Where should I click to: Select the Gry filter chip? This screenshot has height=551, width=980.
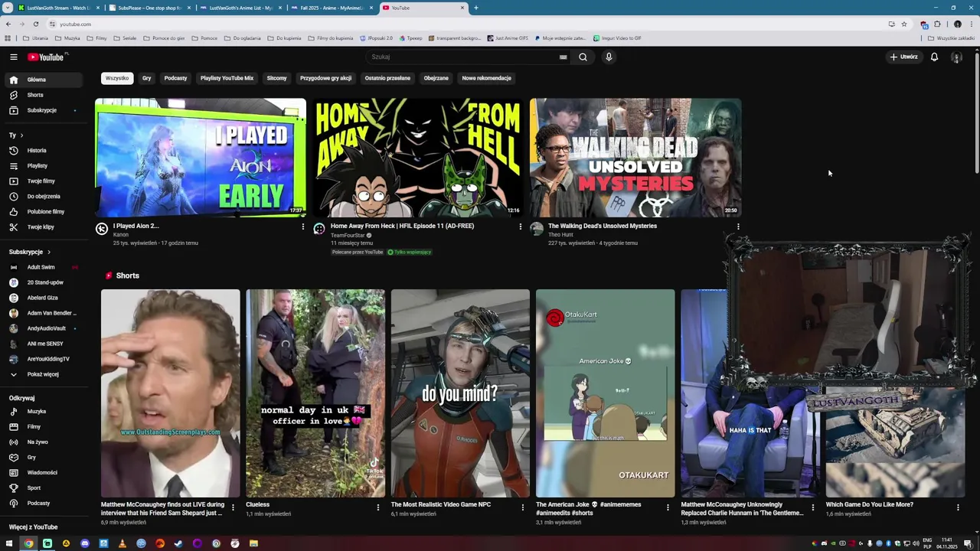pos(146,78)
